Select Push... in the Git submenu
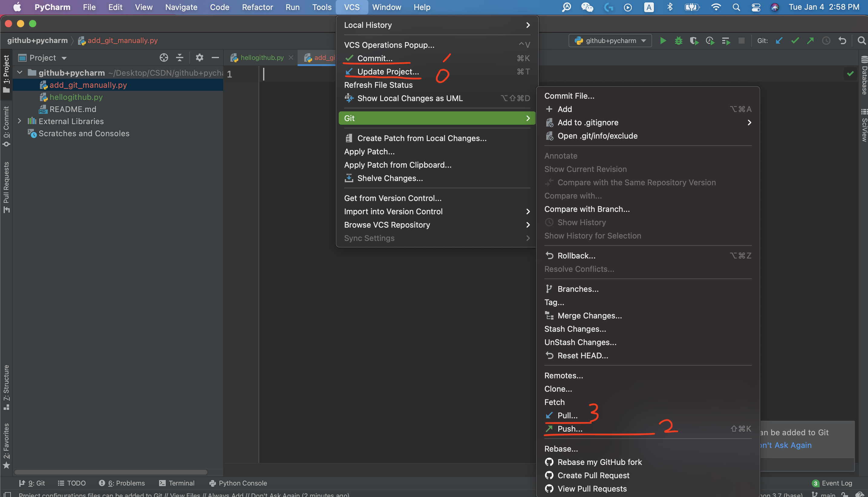The height and width of the screenshot is (497, 868). (569, 429)
